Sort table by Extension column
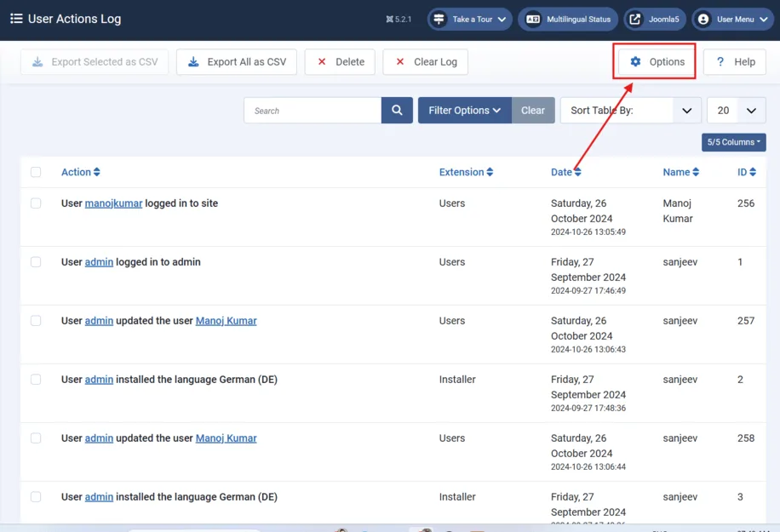 click(466, 172)
